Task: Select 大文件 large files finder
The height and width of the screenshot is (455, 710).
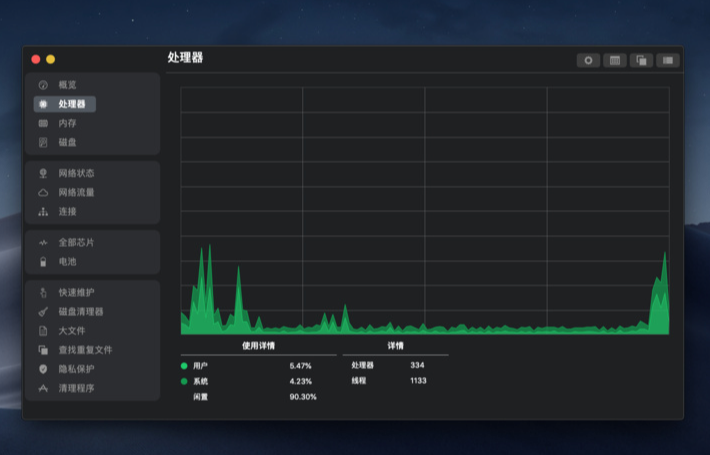Action: click(71, 331)
